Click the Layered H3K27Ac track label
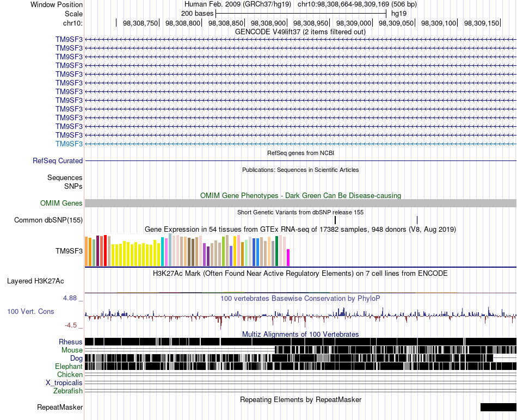The image size is (517, 420). click(35, 281)
